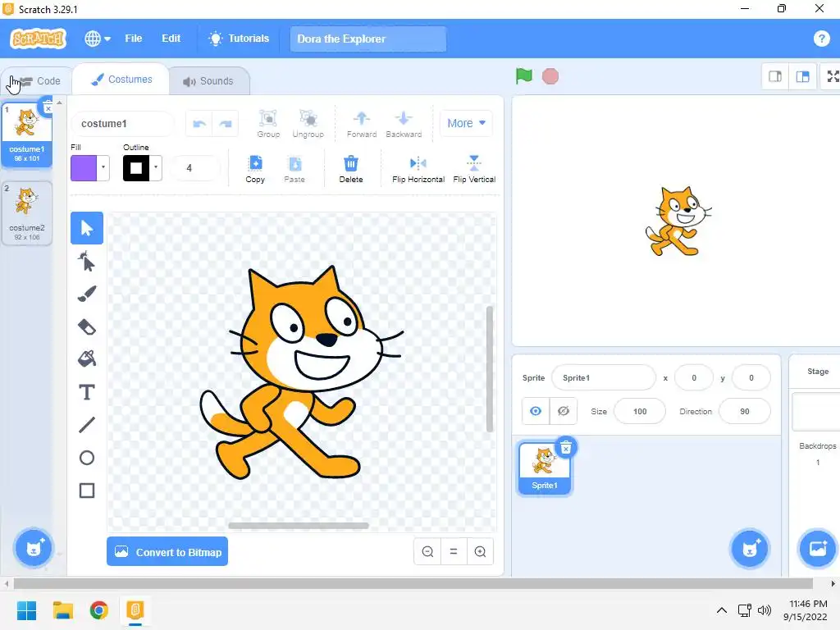Select the Rectangle tool
The image size is (840, 630).
tap(87, 491)
